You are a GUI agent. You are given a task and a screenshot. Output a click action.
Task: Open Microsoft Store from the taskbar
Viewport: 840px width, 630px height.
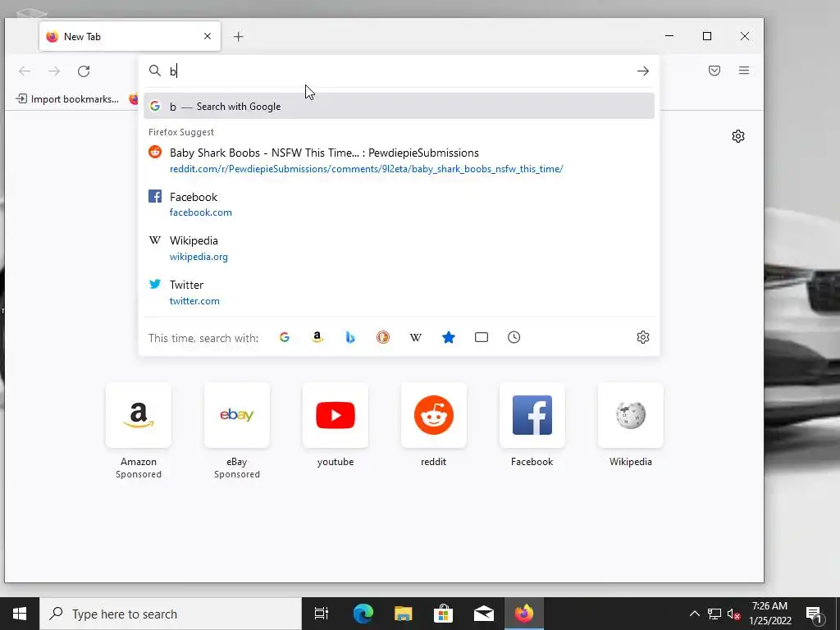click(443, 614)
